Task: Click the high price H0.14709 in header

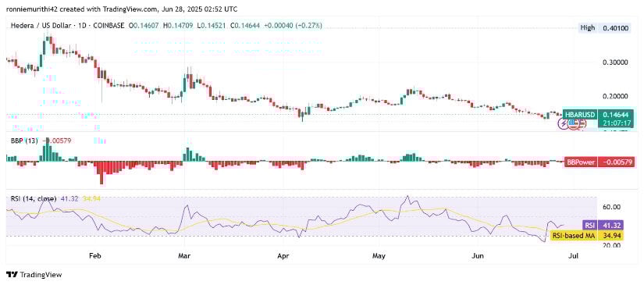Action: click(x=178, y=26)
